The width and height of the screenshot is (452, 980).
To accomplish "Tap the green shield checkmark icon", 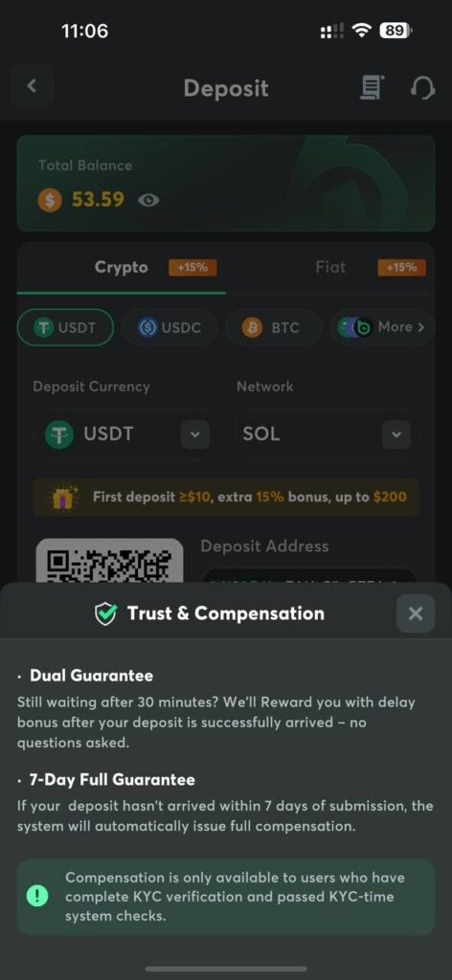I will [105, 613].
